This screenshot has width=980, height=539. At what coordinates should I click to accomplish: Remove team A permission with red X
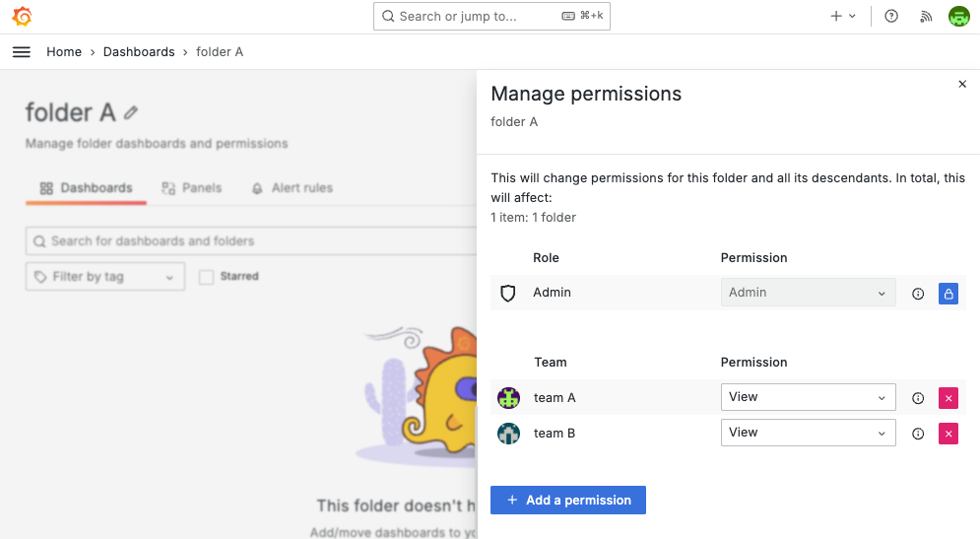948,398
